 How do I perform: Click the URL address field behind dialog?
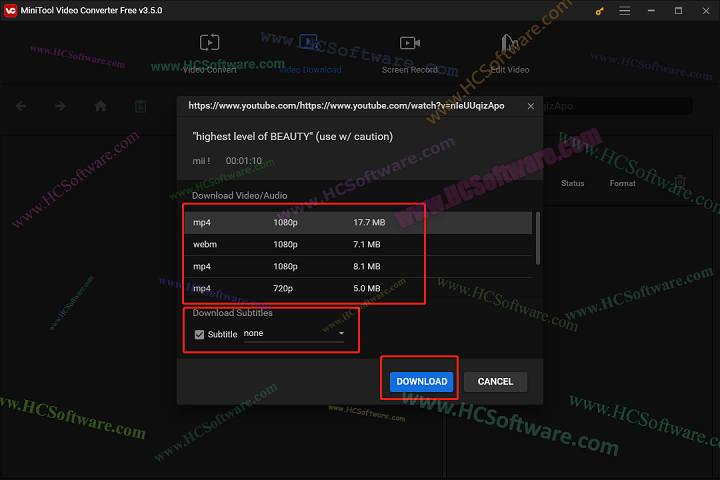(617, 106)
